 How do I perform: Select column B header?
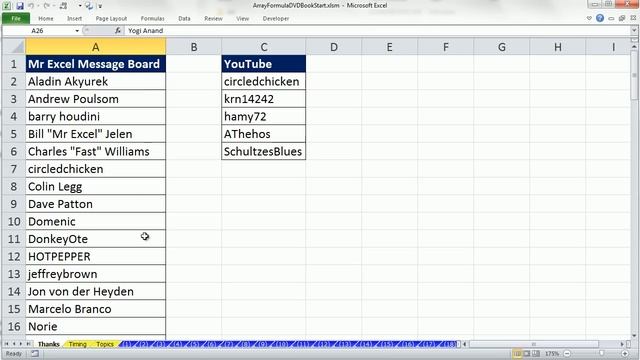click(194, 47)
